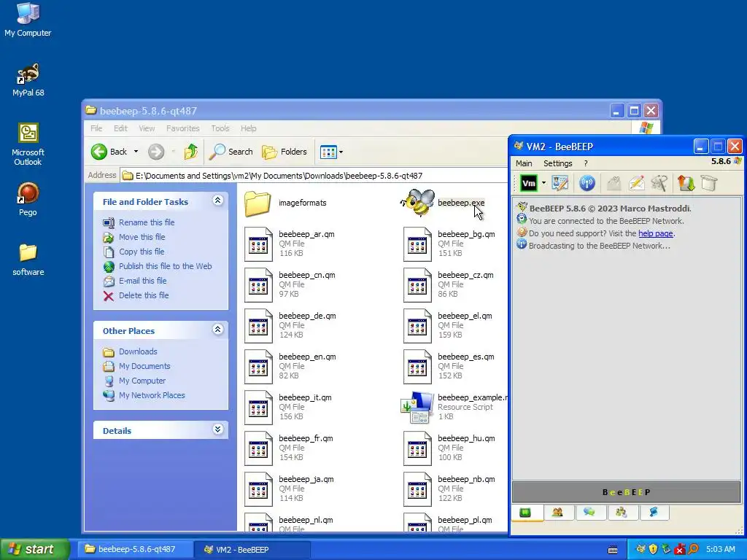Click the blue broadcast antenna icon
747x560 pixels.
[x=587, y=183]
